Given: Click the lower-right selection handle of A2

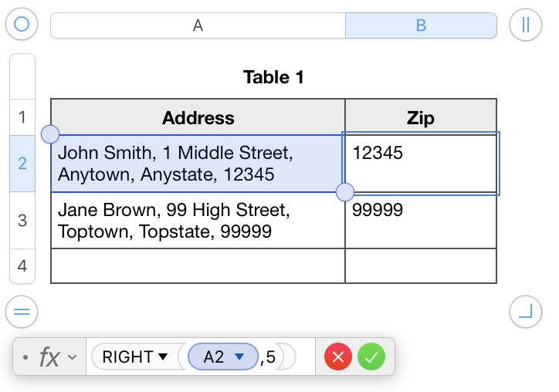Looking at the screenshot, I should [345, 191].
